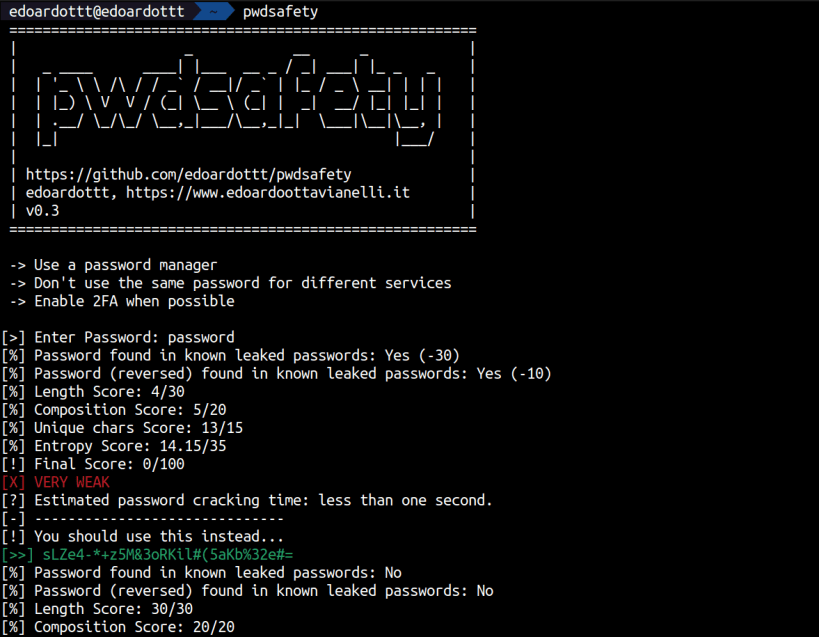This screenshot has height=637, width=819.
Task: Click the 'Composition Score: 5/20' line
Action: 114,410
